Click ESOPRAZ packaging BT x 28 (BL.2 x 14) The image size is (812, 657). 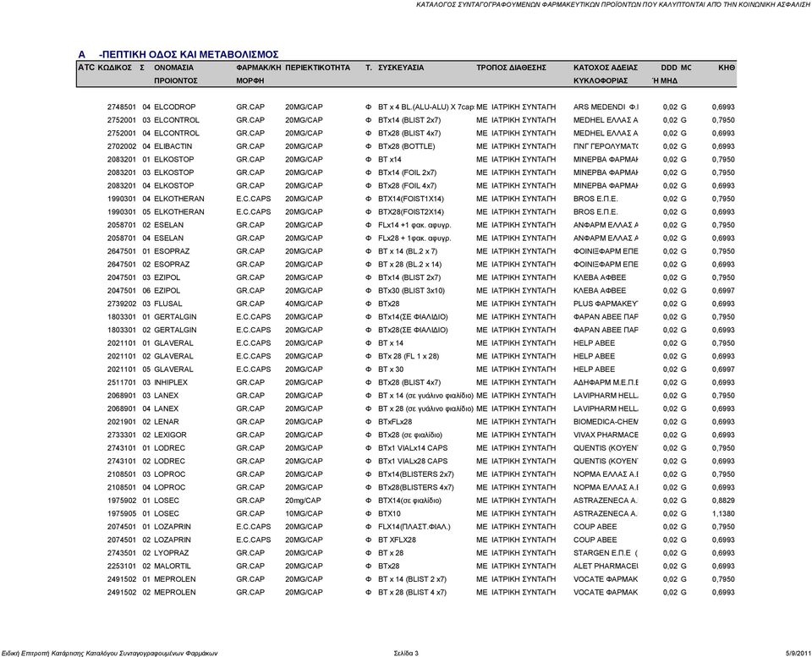click(409, 265)
